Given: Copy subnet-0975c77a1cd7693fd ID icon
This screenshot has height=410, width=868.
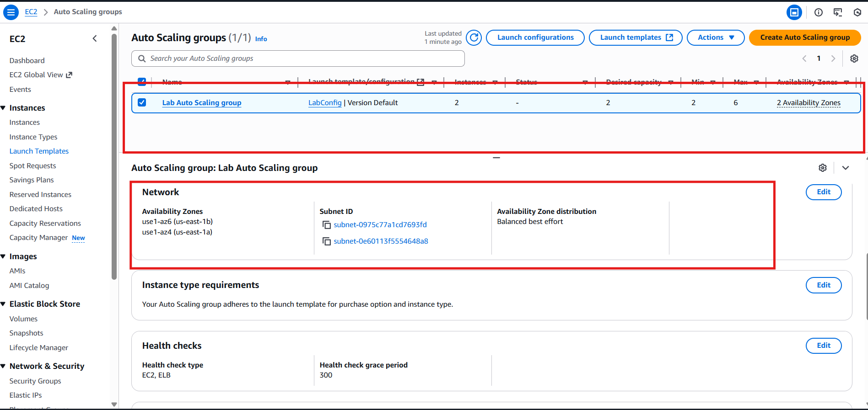Looking at the screenshot, I should coord(327,225).
